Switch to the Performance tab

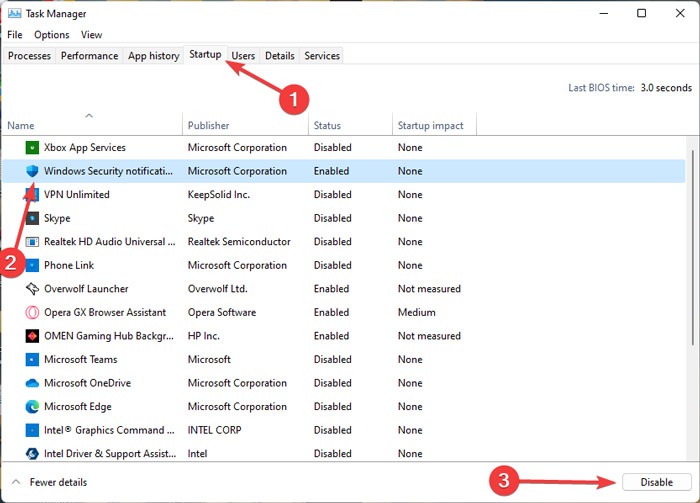(x=89, y=56)
